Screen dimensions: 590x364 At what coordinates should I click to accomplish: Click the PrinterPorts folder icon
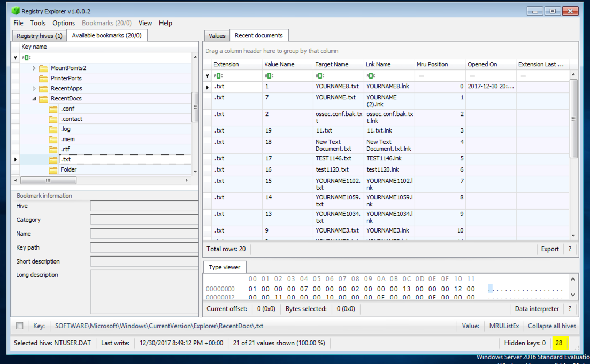43,78
